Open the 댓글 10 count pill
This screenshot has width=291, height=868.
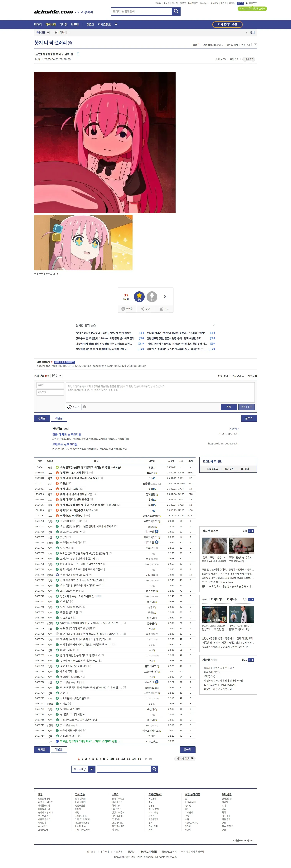click(249, 59)
